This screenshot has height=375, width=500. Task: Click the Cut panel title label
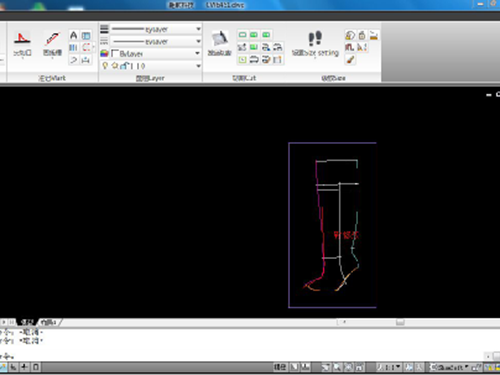point(244,78)
